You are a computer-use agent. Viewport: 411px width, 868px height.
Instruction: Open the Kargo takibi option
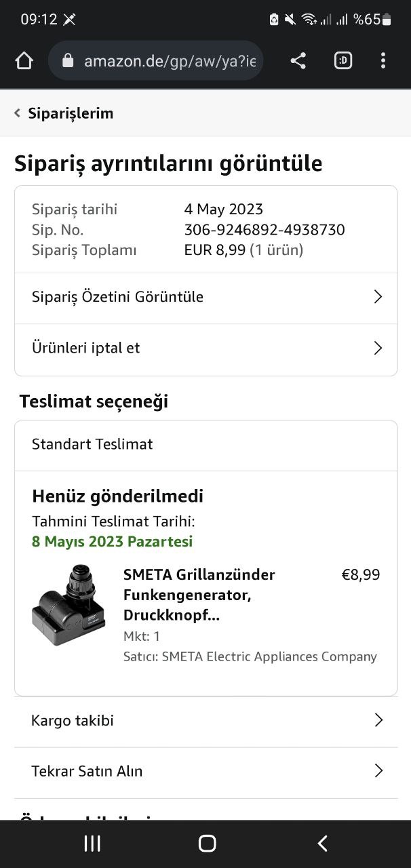tap(73, 720)
